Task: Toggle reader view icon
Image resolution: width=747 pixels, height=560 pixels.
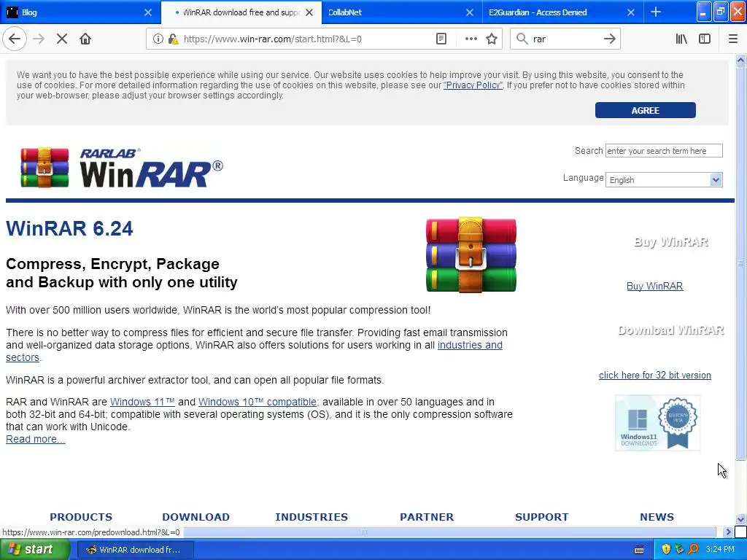Action: tap(441, 39)
